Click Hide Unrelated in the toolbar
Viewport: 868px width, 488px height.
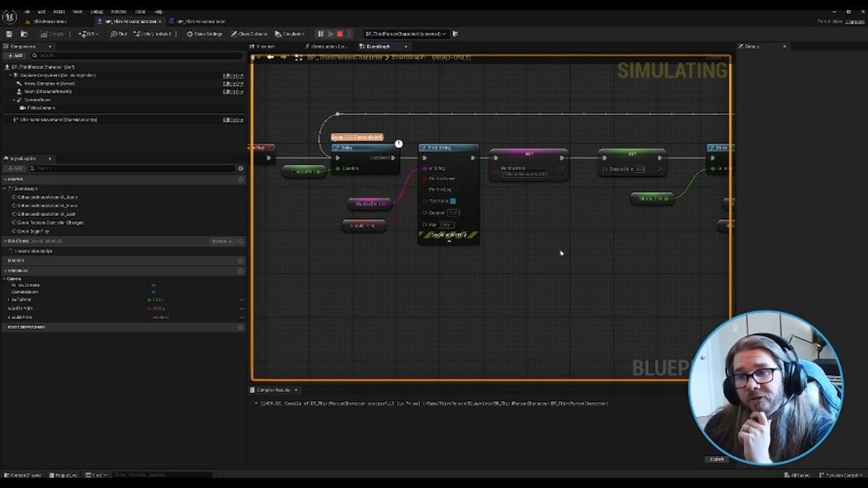click(153, 34)
